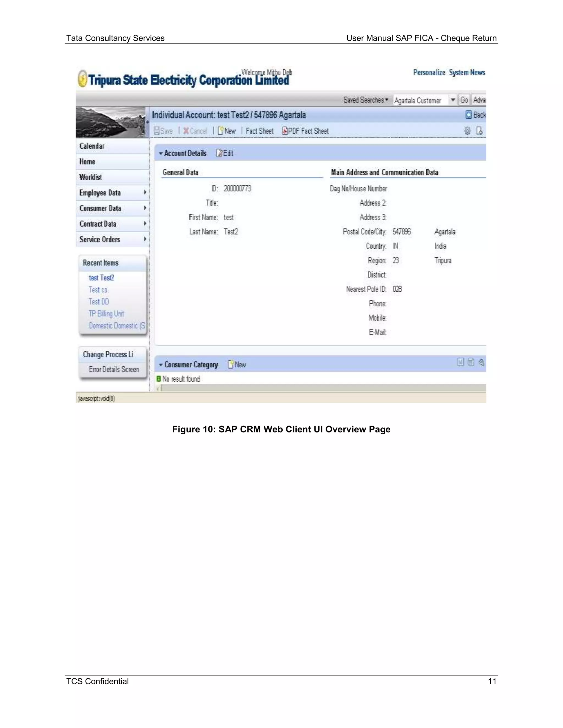Click the Tripura State Electricity Corporation logo emblem
Screen dimensions: 563x728
[x=82, y=79]
